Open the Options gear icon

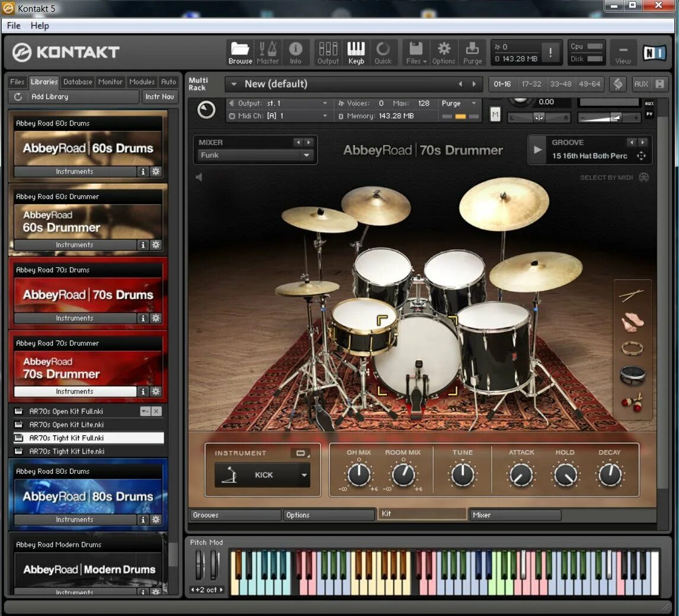pyautogui.click(x=443, y=52)
